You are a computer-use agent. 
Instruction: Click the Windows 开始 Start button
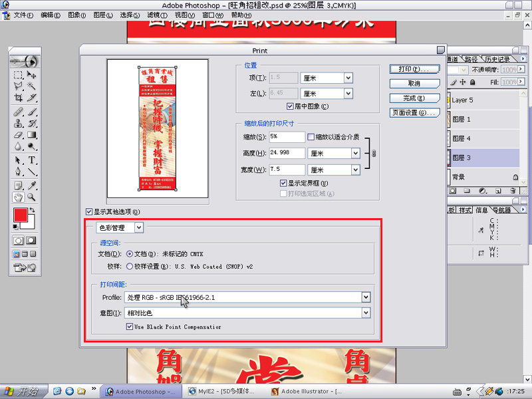[x=23, y=391]
